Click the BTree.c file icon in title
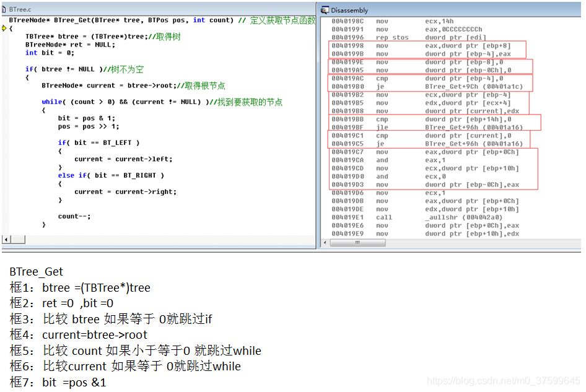The width and height of the screenshot is (586, 392). pyautogui.click(x=4, y=9)
